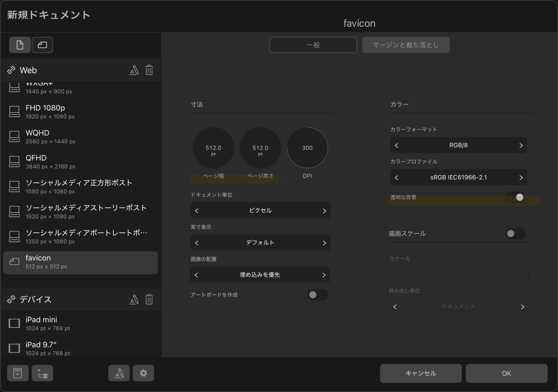This screenshot has height=392, width=558.
Task: Toggle the アートボードを作成 switch
Action: pyautogui.click(x=317, y=295)
